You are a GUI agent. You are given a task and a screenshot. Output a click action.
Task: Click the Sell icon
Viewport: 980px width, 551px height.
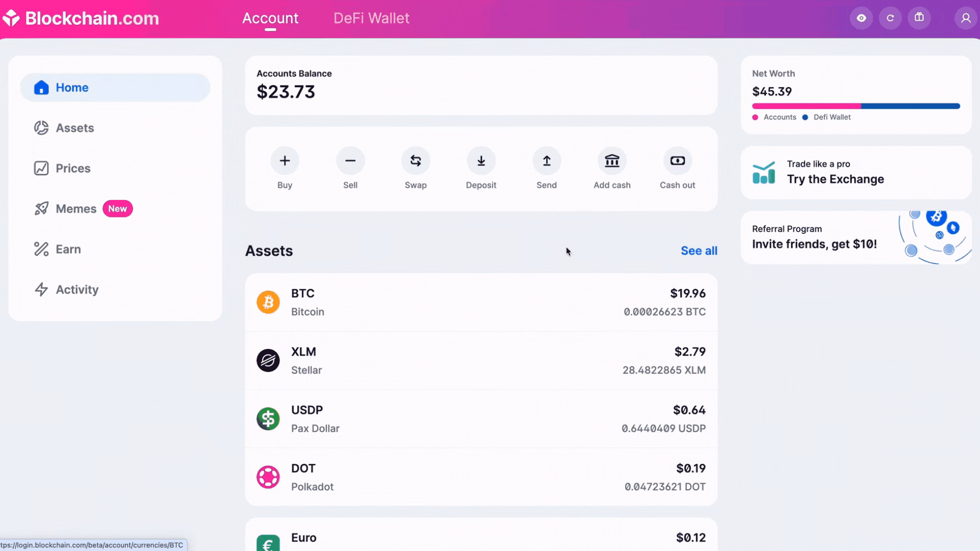[350, 160]
